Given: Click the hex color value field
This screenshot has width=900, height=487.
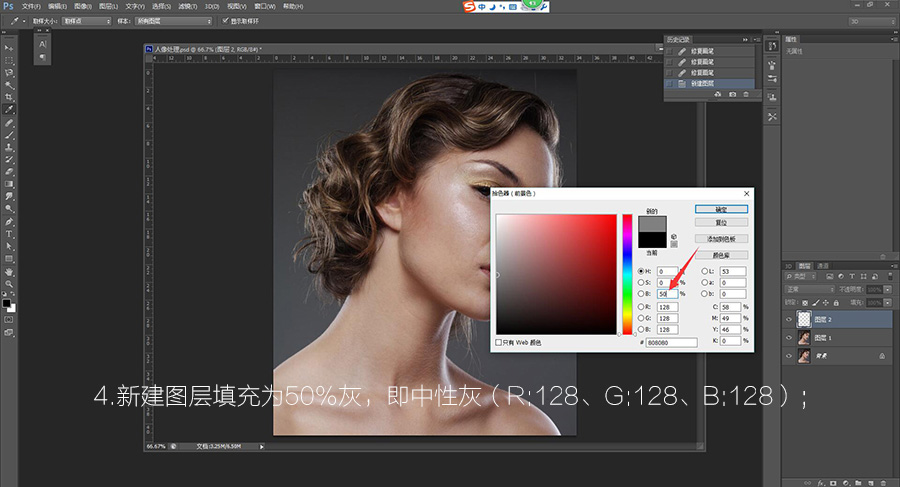Looking at the screenshot, I should [672, 342].
